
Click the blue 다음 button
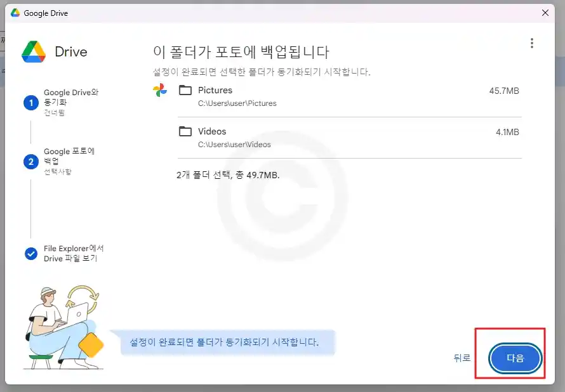tap(515, 358)
